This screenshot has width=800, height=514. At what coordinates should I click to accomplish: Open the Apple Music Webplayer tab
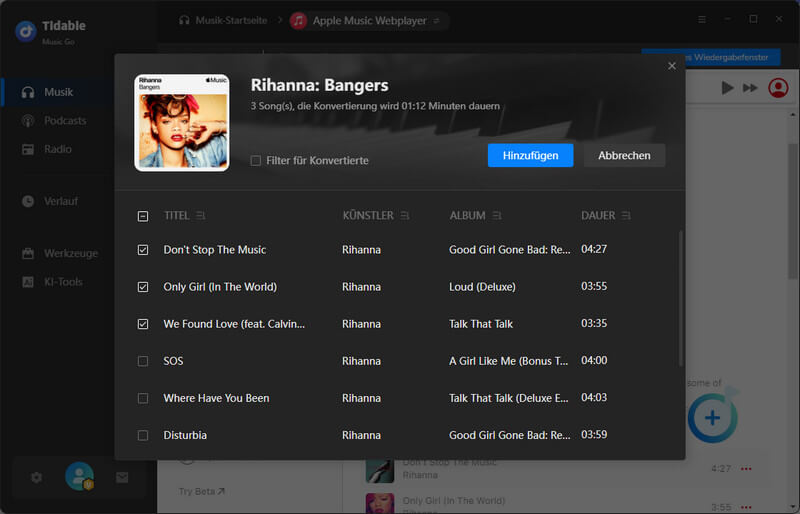click(x=370, y=21)
